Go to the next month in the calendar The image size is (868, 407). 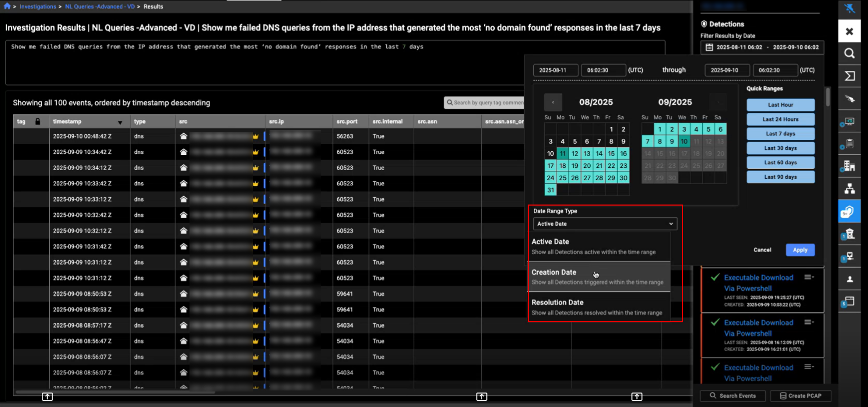718,102
